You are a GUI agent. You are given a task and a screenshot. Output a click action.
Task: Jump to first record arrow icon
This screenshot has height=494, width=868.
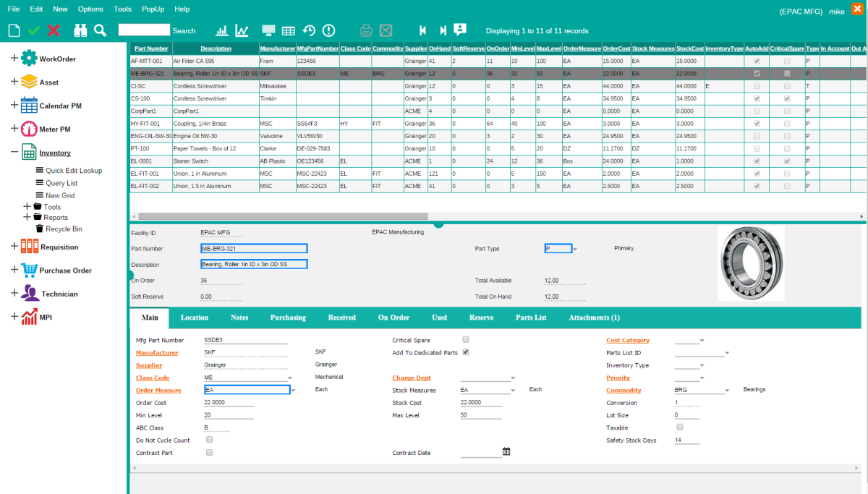(x=422, y=30)
